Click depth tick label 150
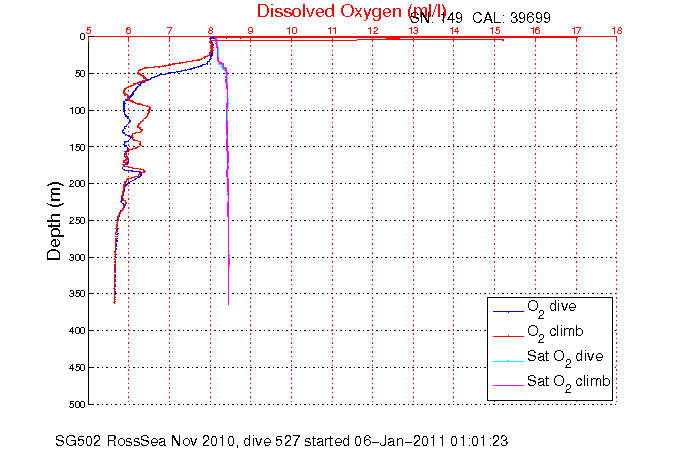The width and height of the screenshot is (681, 454). coord(77,147)
